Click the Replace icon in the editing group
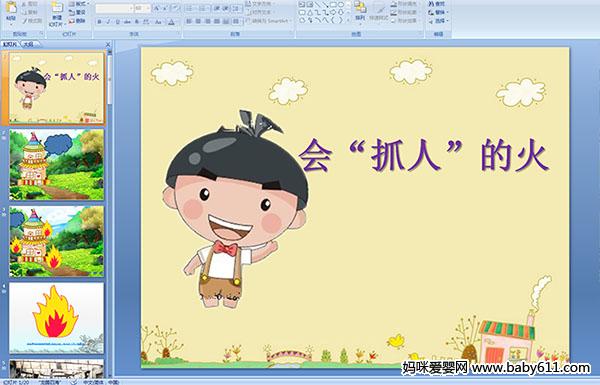 click(437, 12)
